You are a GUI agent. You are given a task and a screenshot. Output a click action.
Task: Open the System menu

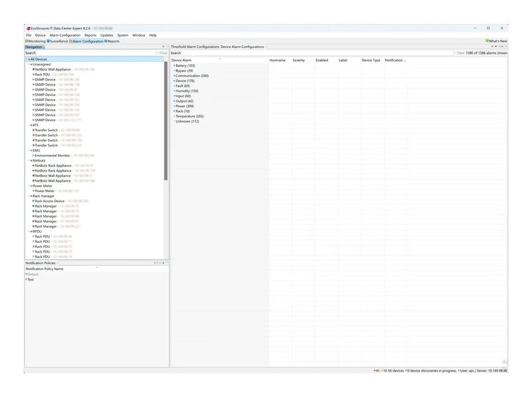pyautogui.click(x=123, y=35)
